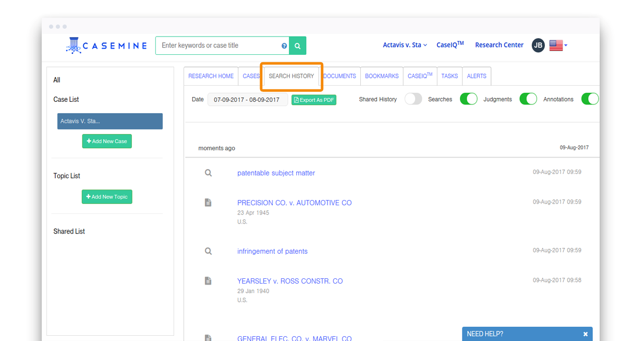This screenshot has height=341, width=644.
Task: Open the Research Home tab
Action: [x=211, y=76]
